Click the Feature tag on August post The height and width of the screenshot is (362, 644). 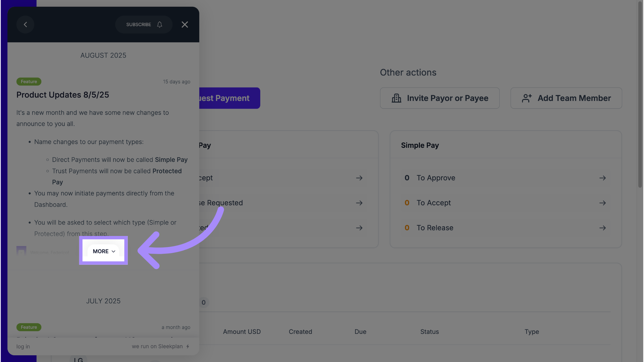(29, 82)
